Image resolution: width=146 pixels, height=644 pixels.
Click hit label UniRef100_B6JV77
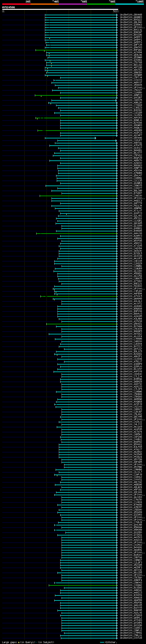(x=131, y=153)
